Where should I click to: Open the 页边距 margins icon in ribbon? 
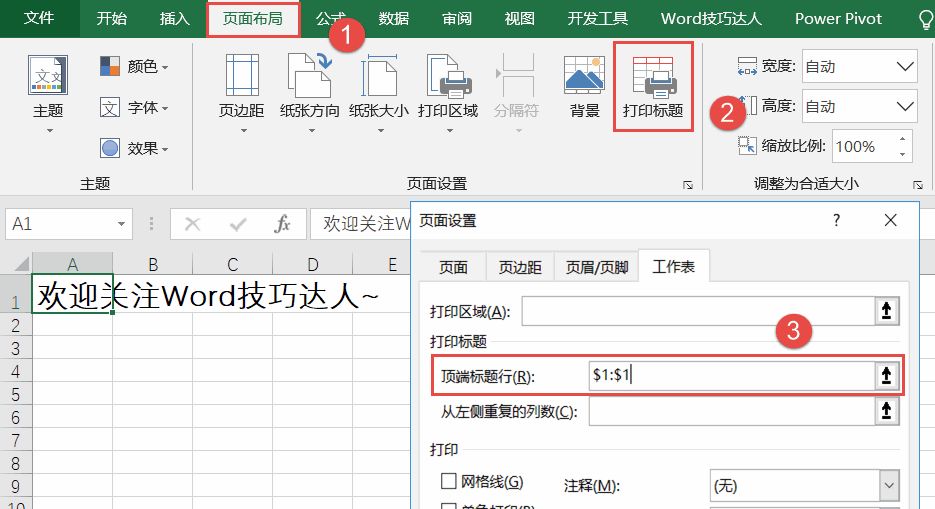point(242,75)
